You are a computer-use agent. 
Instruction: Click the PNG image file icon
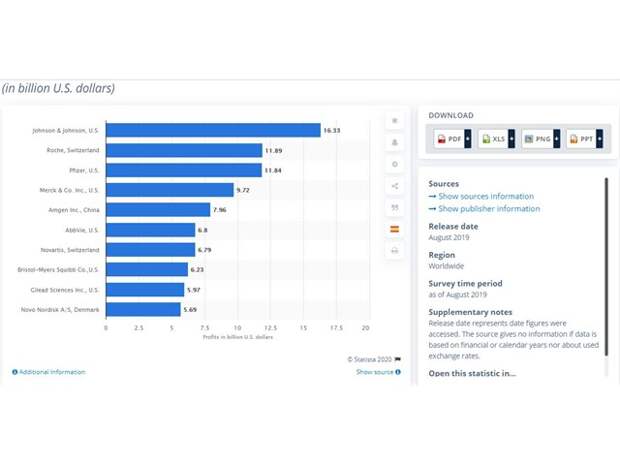[529, 139]
